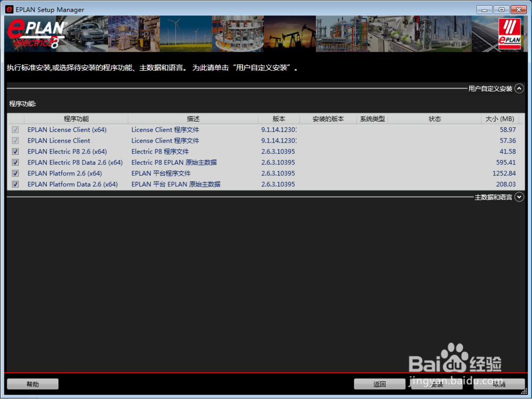Viewport: 532px width, 399px height.
Task: Click the 帮助 button
Action: [x=32, y=384]
